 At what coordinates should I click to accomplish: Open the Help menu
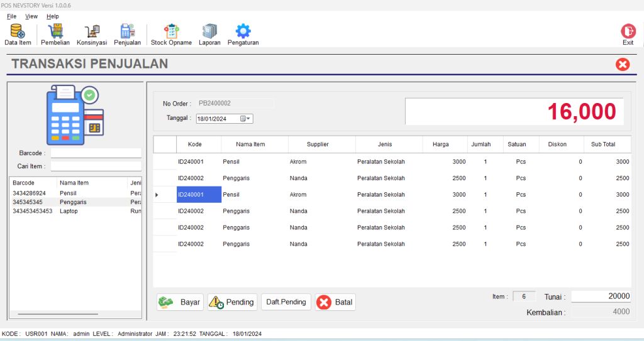(53, 16)
